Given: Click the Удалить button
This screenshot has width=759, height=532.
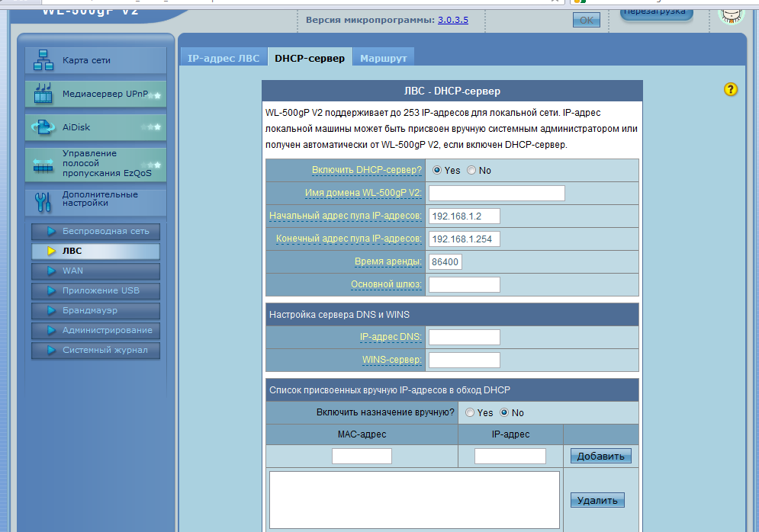Looking at the screenshot, I should [x=597, y=501].
